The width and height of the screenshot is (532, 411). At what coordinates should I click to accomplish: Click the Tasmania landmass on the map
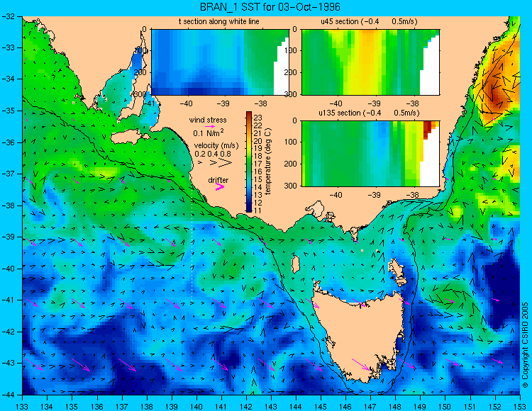point(360,335)
